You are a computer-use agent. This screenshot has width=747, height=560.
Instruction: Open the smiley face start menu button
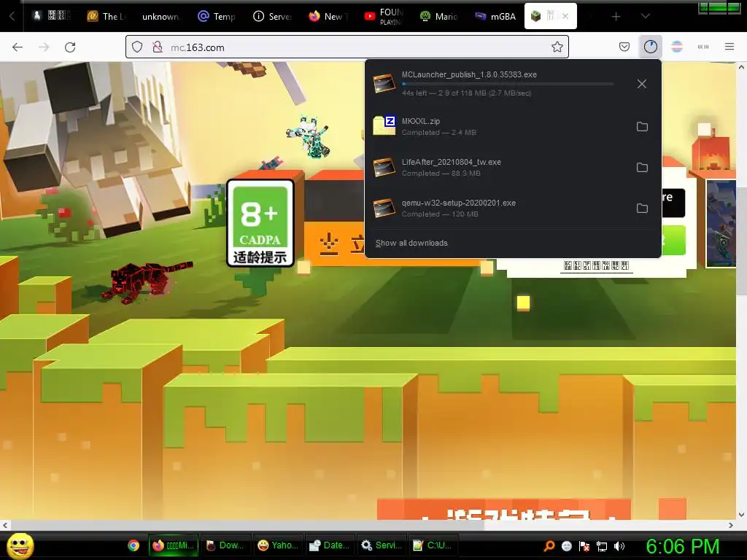coord(20,545)
